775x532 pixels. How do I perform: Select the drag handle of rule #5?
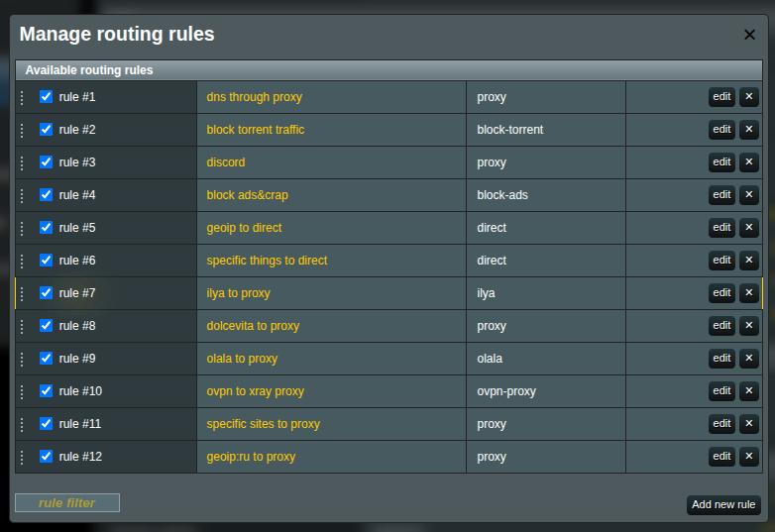22,228
